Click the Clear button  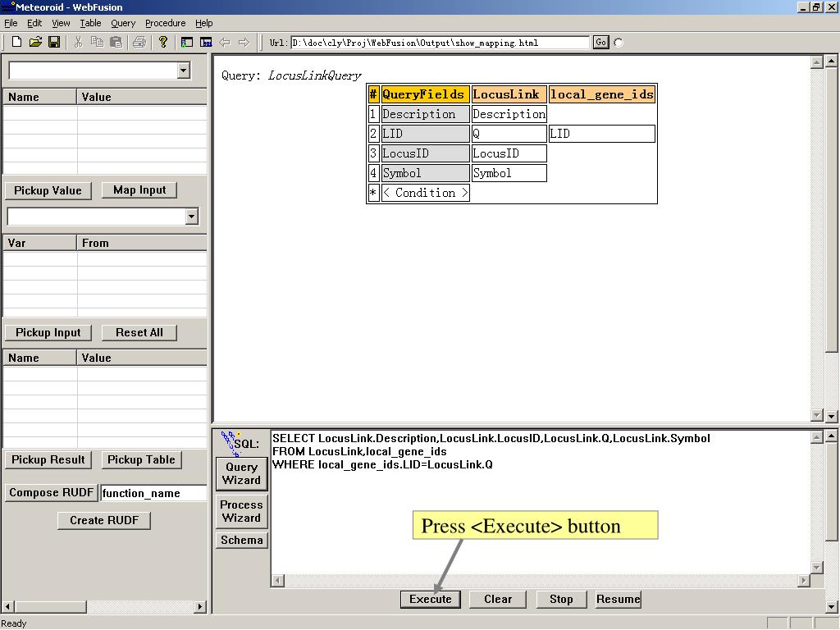pyautogui.click(x=498, y=599)
